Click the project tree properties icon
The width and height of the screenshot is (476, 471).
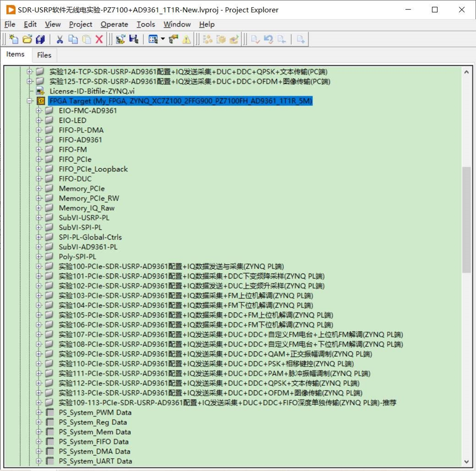120,39
